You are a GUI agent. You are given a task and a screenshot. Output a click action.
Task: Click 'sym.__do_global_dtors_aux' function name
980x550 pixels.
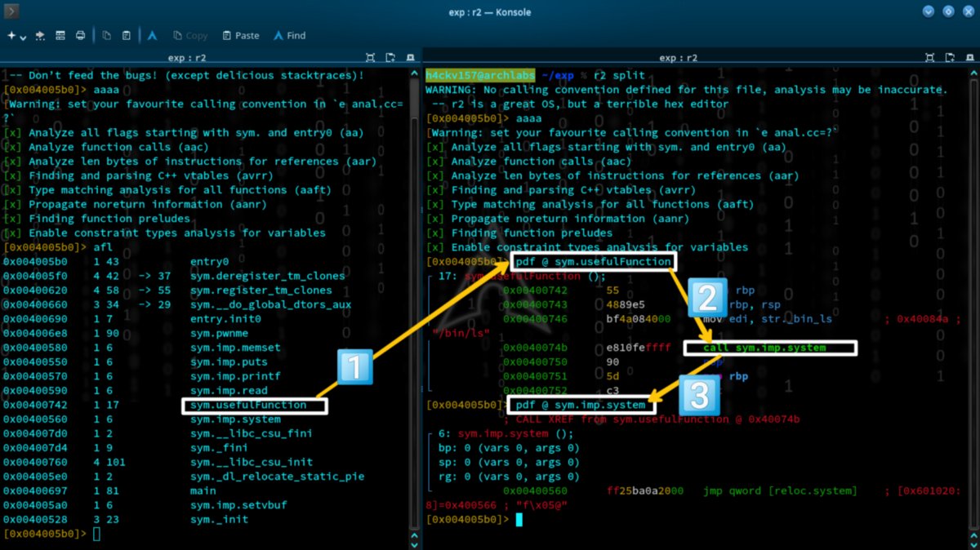[270, 304]
